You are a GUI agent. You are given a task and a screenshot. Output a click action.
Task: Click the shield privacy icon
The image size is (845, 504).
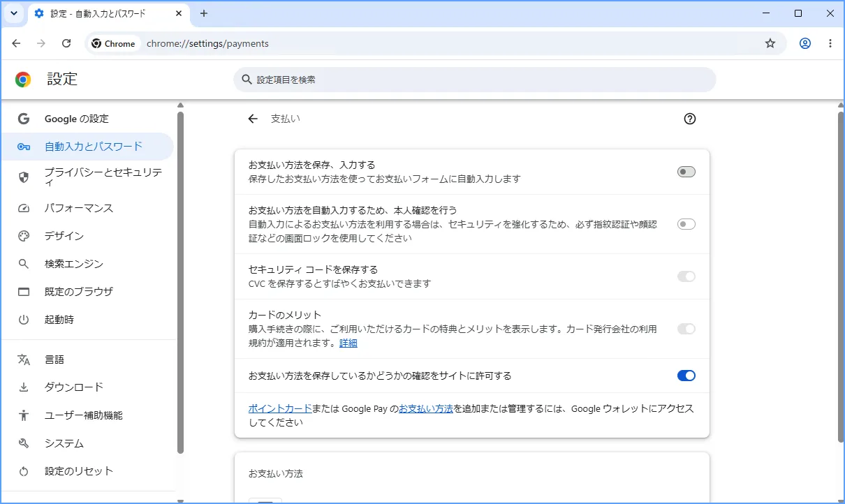(24, 177)
